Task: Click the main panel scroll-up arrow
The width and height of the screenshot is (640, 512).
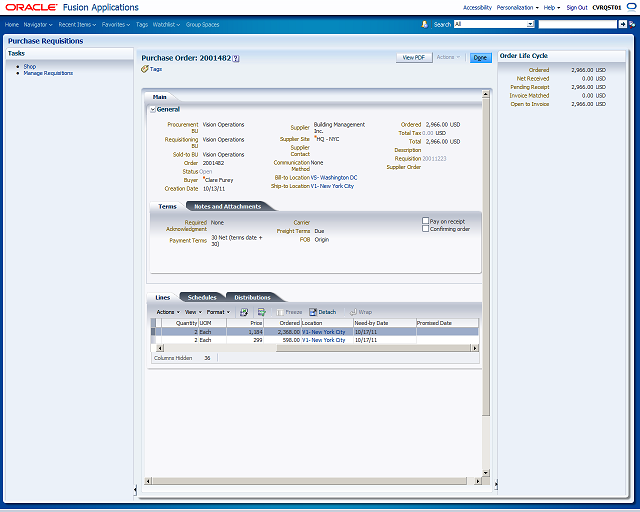Action: click(486, 94)
